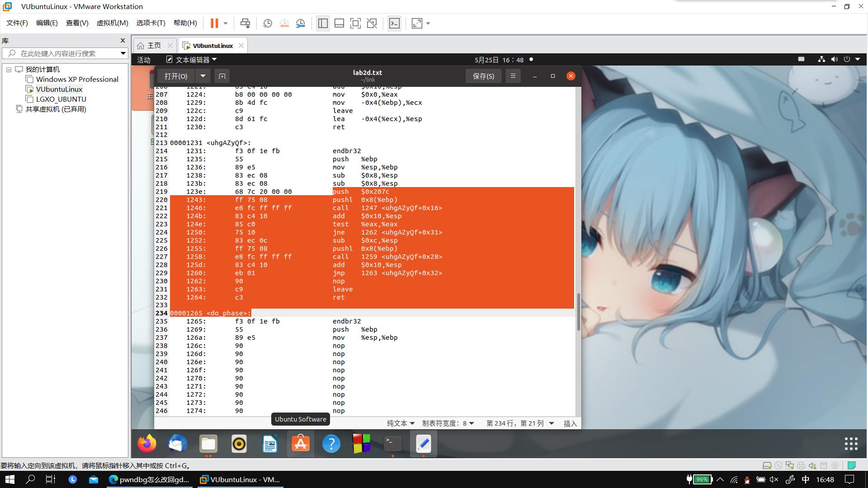The width and height of the screenshot is (868, 488).
Task: Open LibreOffice Writer from the dock
Action: tap(270, 444)
